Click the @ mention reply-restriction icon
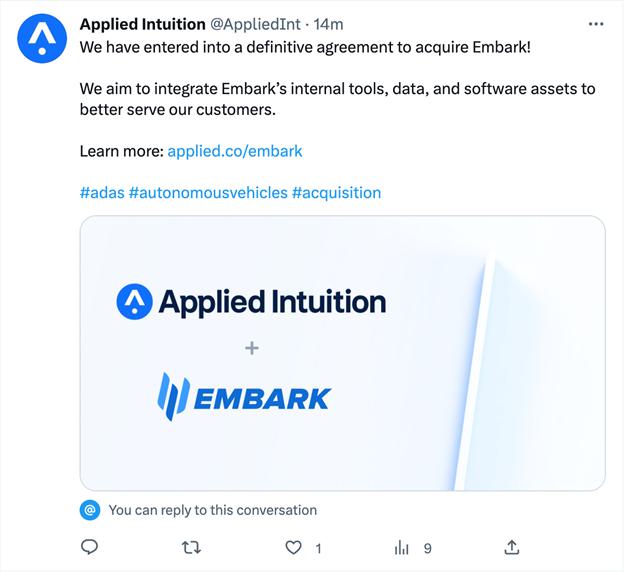The width and height of the screenshot is (624, 572). [90, 510]
